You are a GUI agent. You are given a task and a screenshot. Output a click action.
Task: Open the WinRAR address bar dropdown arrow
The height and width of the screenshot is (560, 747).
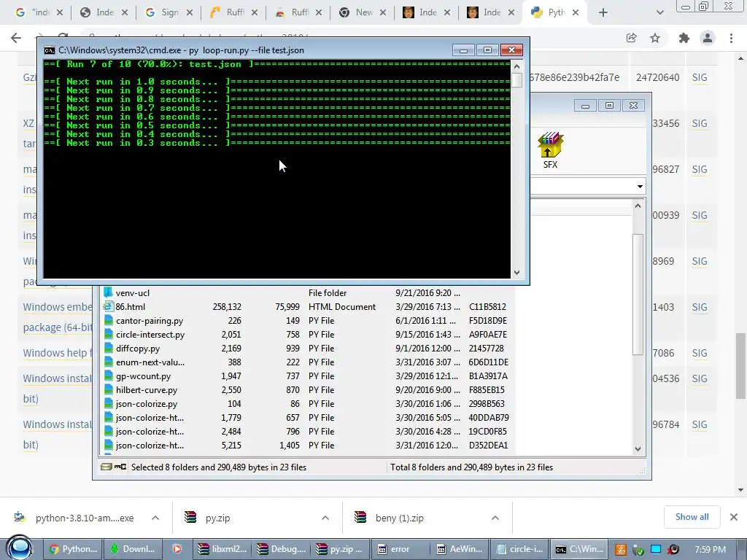coord(640,186)
